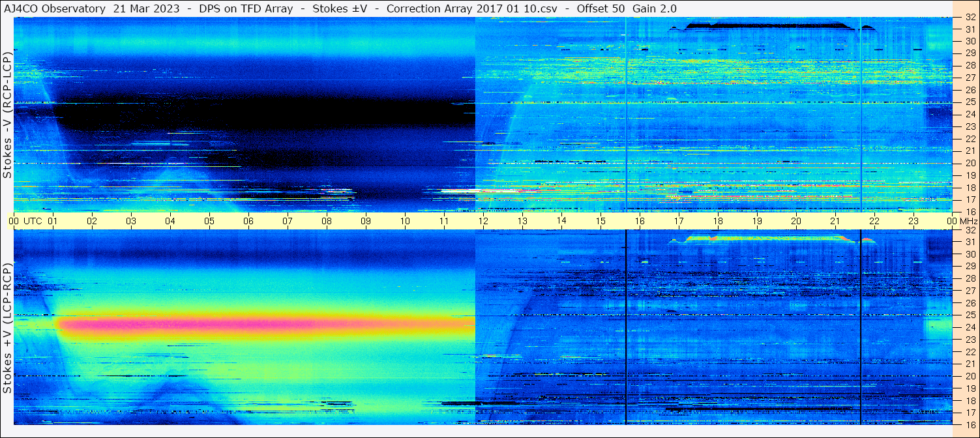Pick the 11 hour tick on the time axis
This screenshot has width=980, height=438.
(444, 221)
